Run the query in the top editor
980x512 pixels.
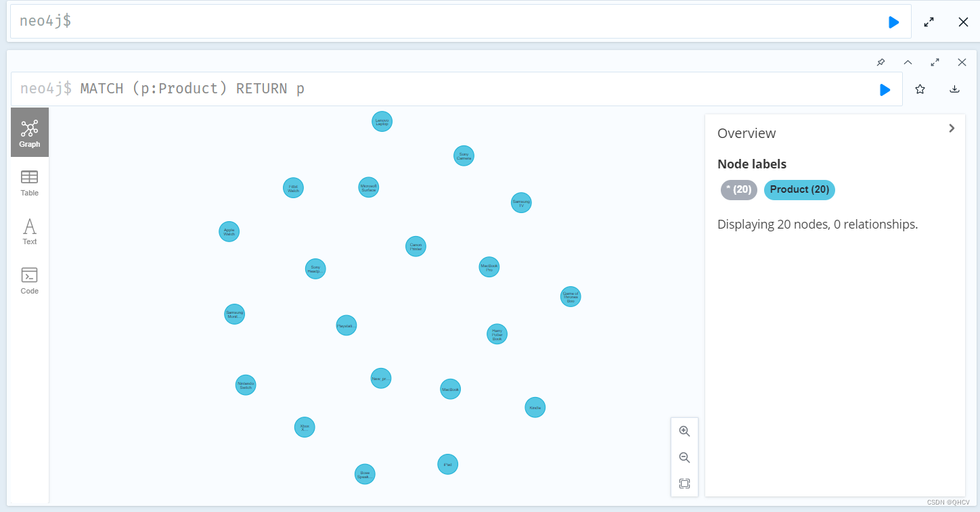tap(893, 22)
